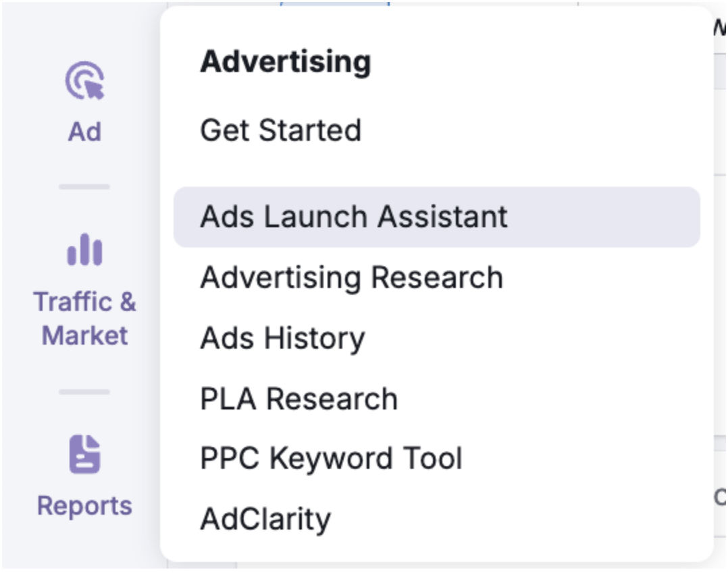Click the Ad cursor-target icon
Viewport: 728px width, 575px height.
tap(85, 81)
